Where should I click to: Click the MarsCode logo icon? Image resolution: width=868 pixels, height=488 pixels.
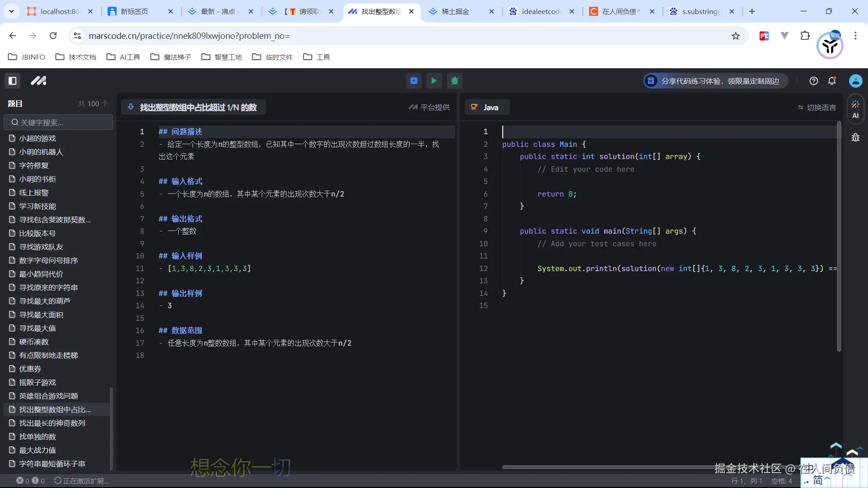click(38, 81)
